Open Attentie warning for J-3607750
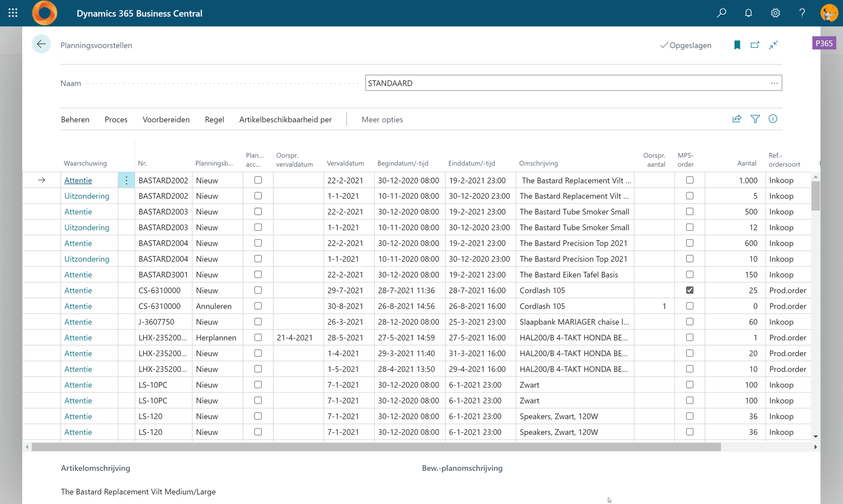This screenshot has width=843, height=504. tap(78, 322)
